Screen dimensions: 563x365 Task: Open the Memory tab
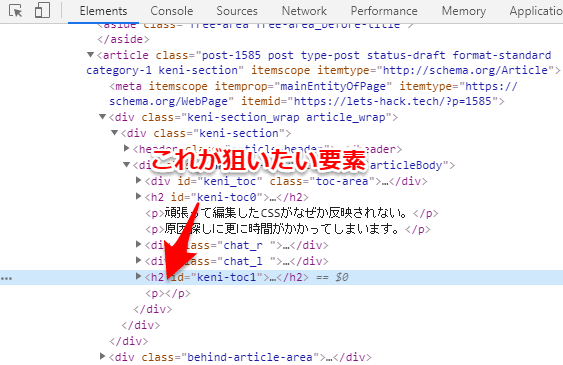(x=464, y=11)
